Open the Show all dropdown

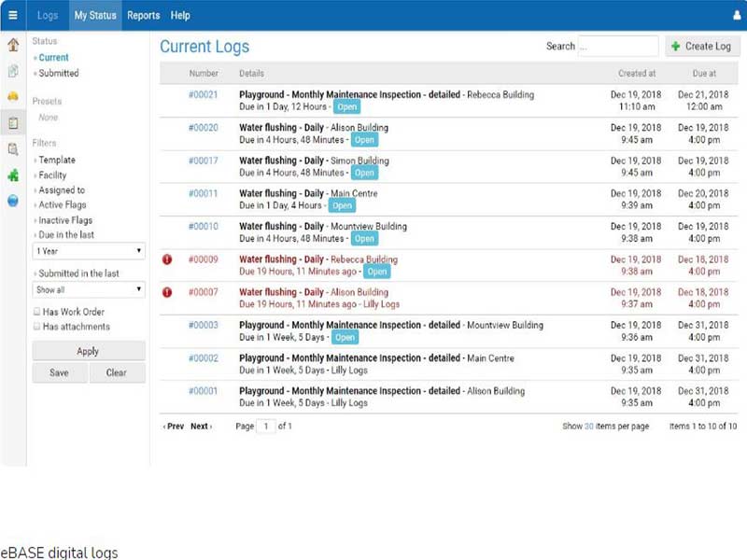point(89,289)
